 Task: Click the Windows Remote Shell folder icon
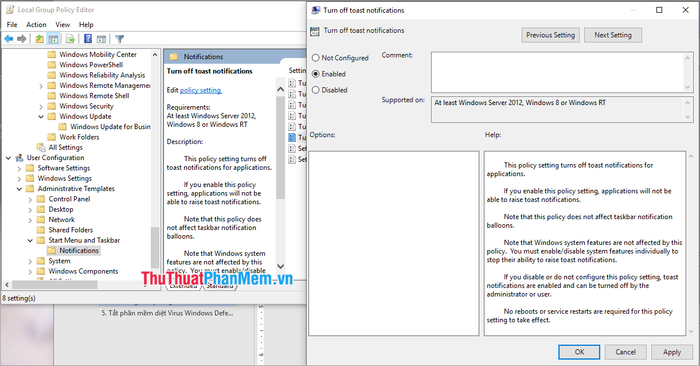point(52,96)
